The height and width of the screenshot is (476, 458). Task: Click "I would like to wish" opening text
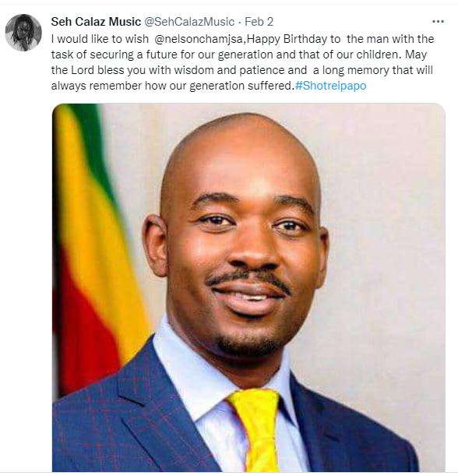[x=100, y=39]
